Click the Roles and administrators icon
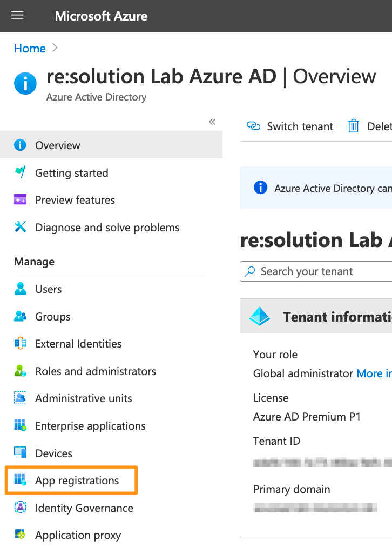The height and width of the screenshot is (547, 392). click(20, 371)
